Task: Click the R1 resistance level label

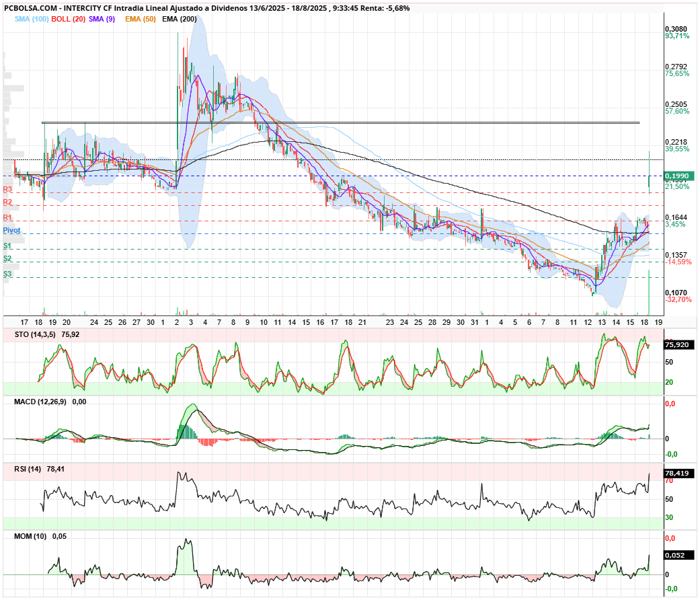Action: 7,218
